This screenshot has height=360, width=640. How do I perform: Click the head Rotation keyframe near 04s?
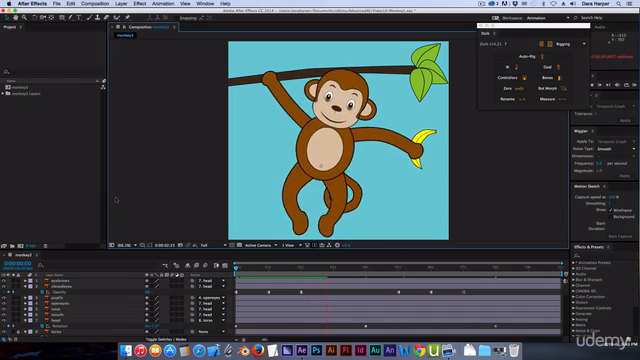pyautogui.click(x=366, y=326)
